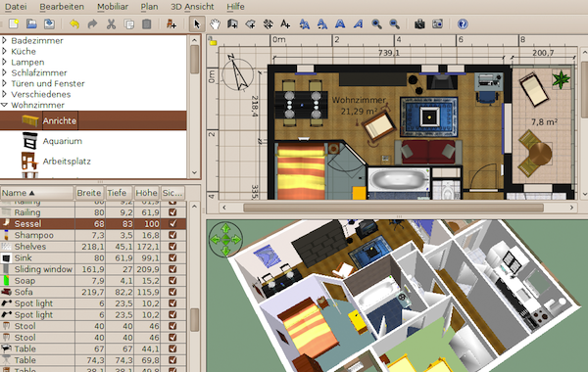
Task: Create a 3D video icon
Action: pos(437,23)
